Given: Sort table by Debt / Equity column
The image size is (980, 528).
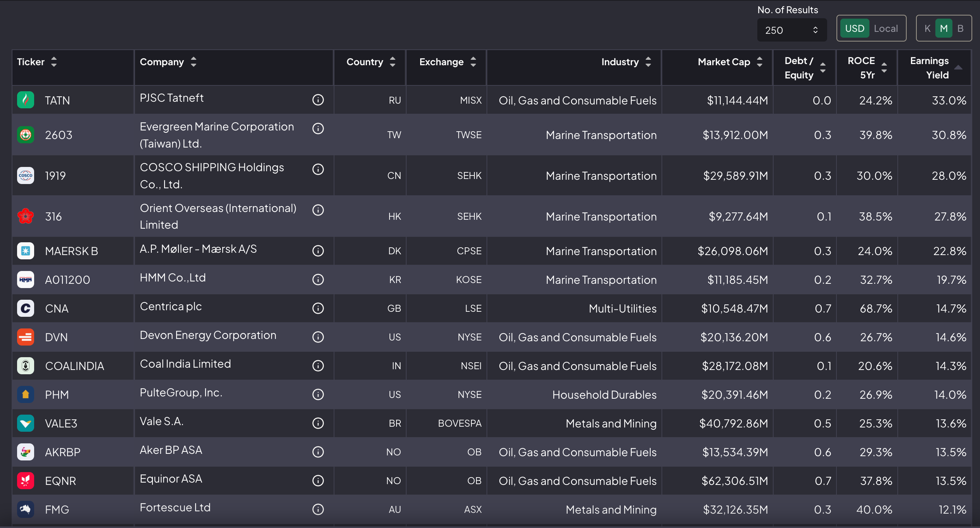Looking at the screenshot, I should point(823,68).
